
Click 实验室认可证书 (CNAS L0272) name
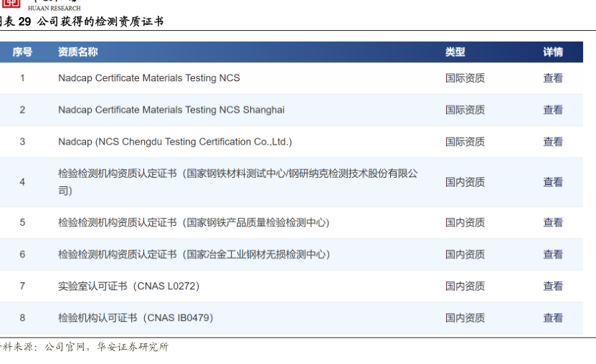point(128,286)
